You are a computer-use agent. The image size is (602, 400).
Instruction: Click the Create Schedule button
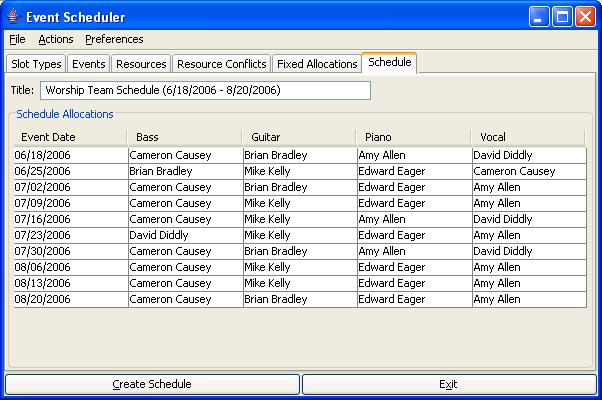152,384
